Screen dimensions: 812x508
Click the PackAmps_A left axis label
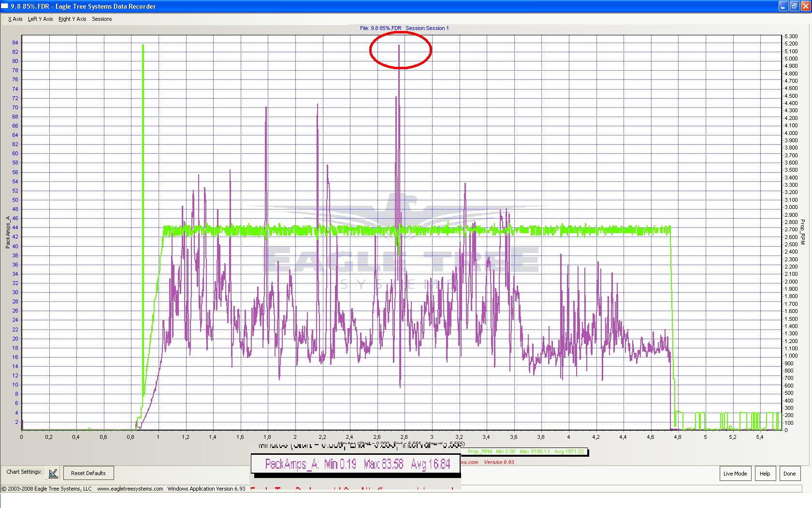(8, 232)
